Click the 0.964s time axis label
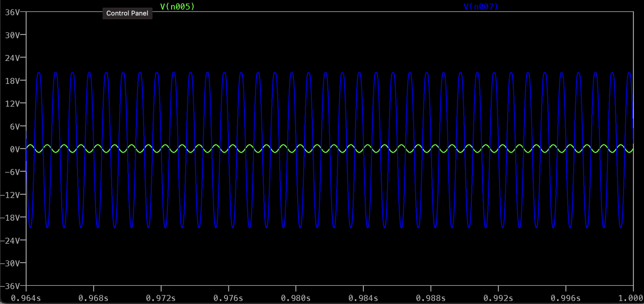 coord(26,298)
